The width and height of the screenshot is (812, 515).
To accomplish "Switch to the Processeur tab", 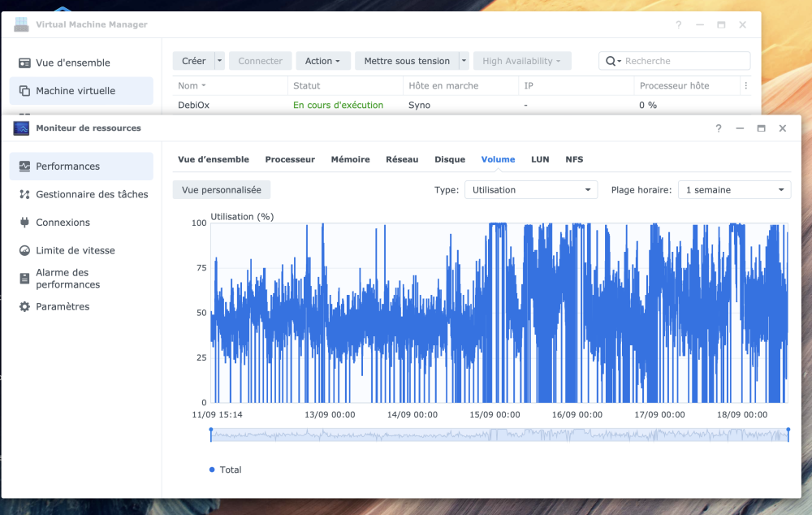I will (x=290, y=159).
